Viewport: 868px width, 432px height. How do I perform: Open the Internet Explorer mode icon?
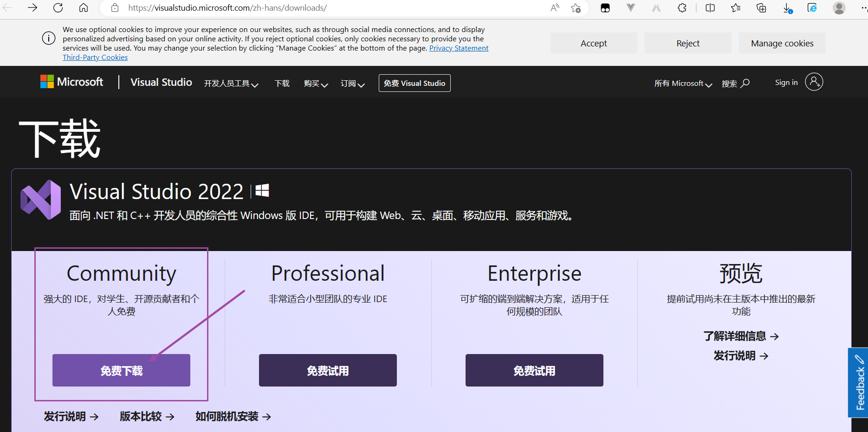812,8
